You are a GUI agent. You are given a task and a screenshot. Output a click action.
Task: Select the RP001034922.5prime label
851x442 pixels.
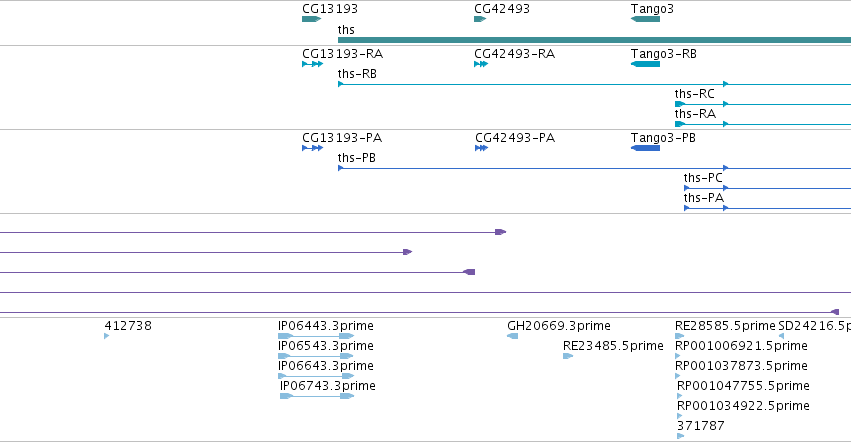point(743,406)
